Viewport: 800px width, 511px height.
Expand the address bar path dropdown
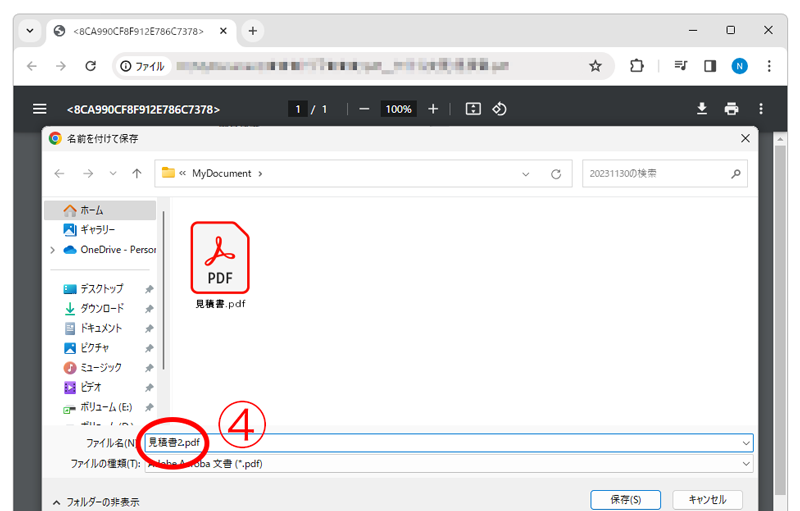tap(526, 173)
